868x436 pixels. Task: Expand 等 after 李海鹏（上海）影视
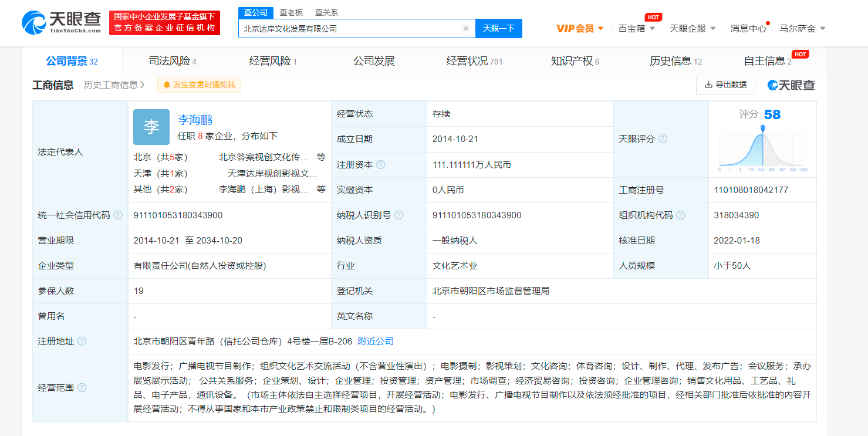321,190
